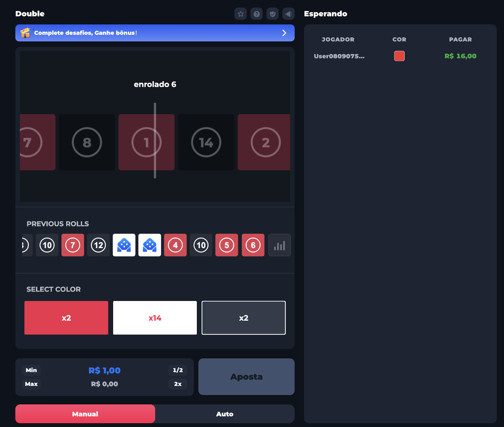Select previous roll red 7
This screenshot has height=427, width=504.
click(73, 245)
